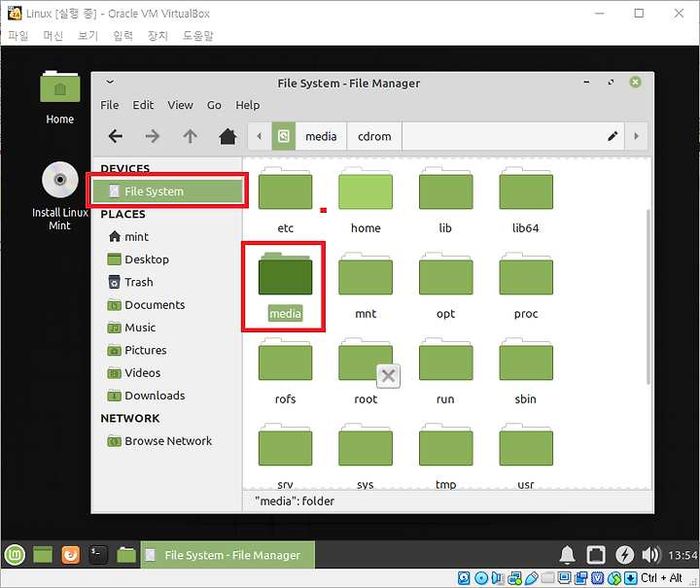The height and width of the screenshot is (588, 700).
Task: Click the file list vertical scrollbar
Action: point(648,296)
